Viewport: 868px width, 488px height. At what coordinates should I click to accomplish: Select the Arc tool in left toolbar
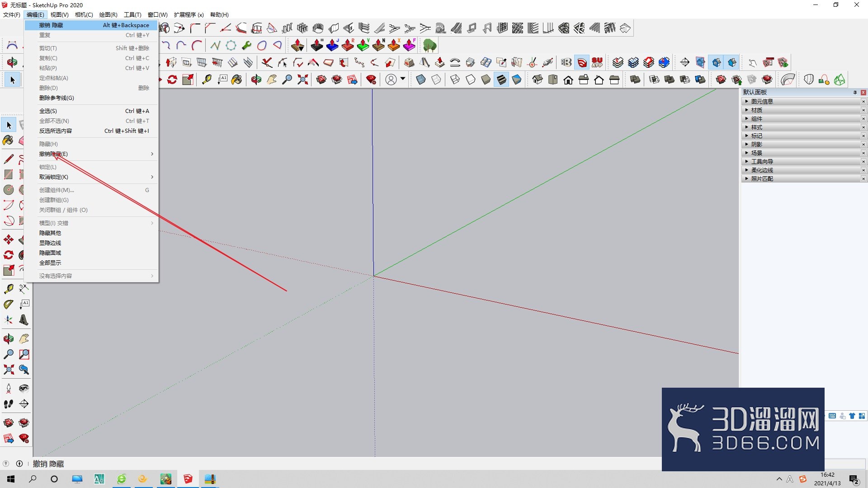click(x=9, y=205)
